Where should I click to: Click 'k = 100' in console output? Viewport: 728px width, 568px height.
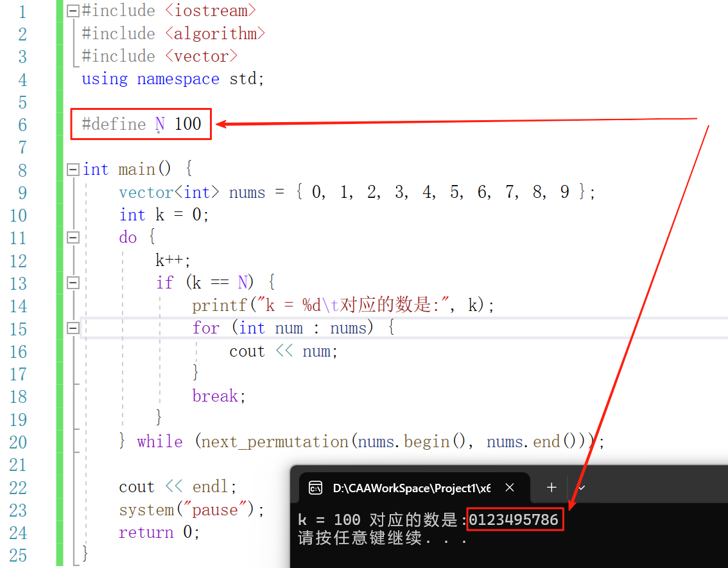tap(329, 520)
